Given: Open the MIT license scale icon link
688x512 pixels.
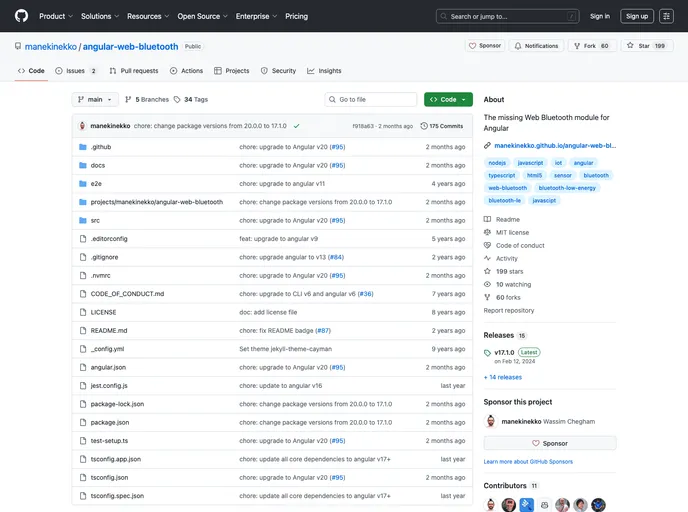Looking at the screenshot, I should pos(487,233).
